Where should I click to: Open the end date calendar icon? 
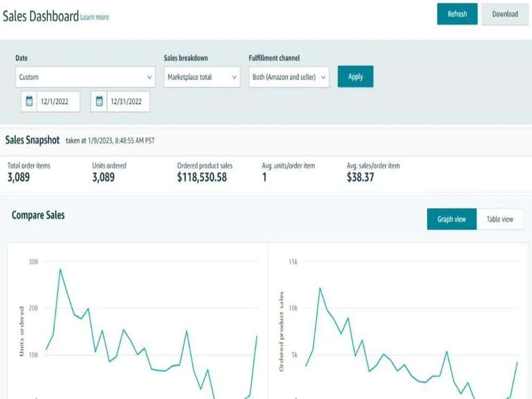click(x=99, y=101)
